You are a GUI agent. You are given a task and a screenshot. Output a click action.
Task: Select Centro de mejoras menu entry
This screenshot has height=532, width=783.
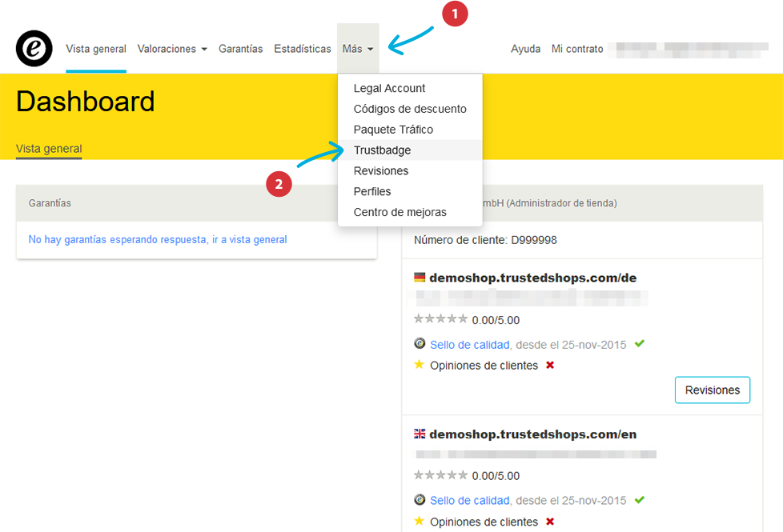pos(410,212)
